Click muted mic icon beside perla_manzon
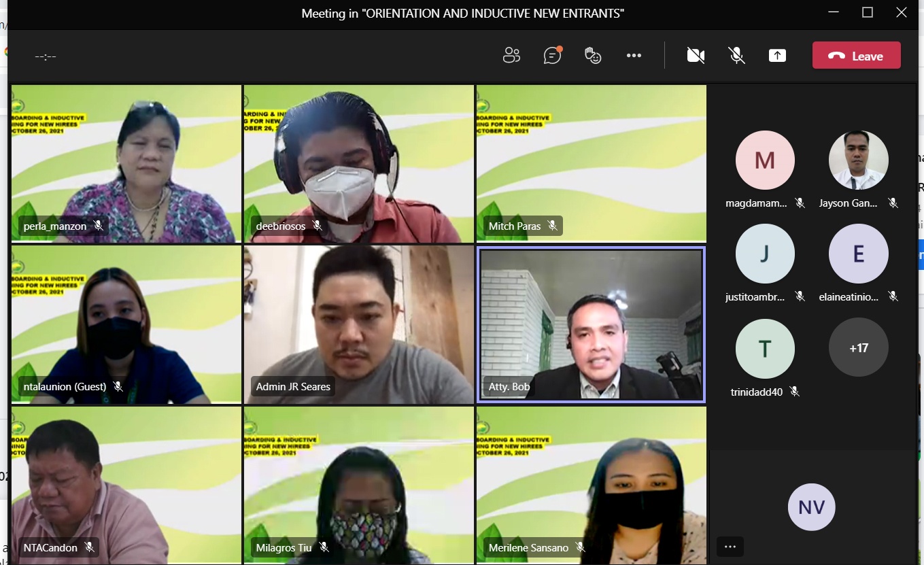The height and width of the screenshot is (565, 924). [99, 226]
